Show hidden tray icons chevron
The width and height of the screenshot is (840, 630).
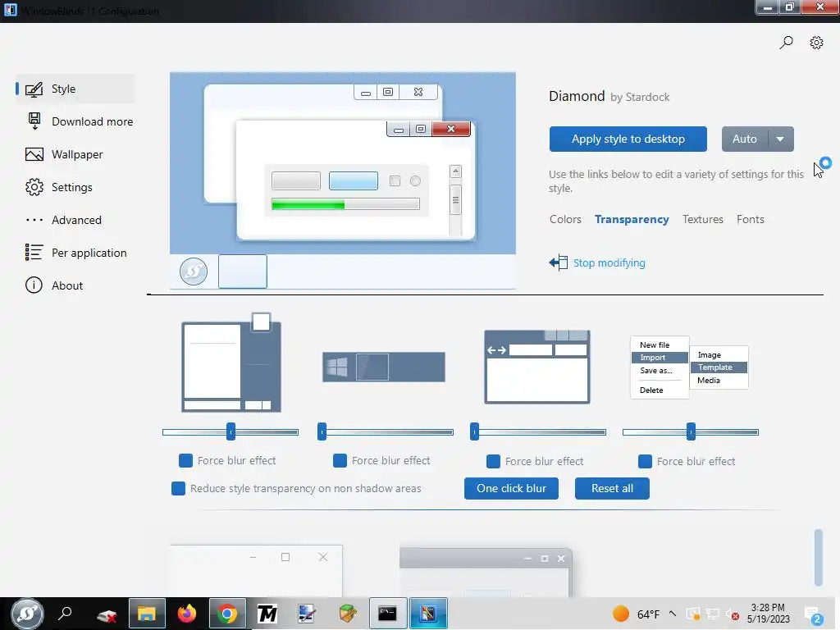(x=673, y=614)
